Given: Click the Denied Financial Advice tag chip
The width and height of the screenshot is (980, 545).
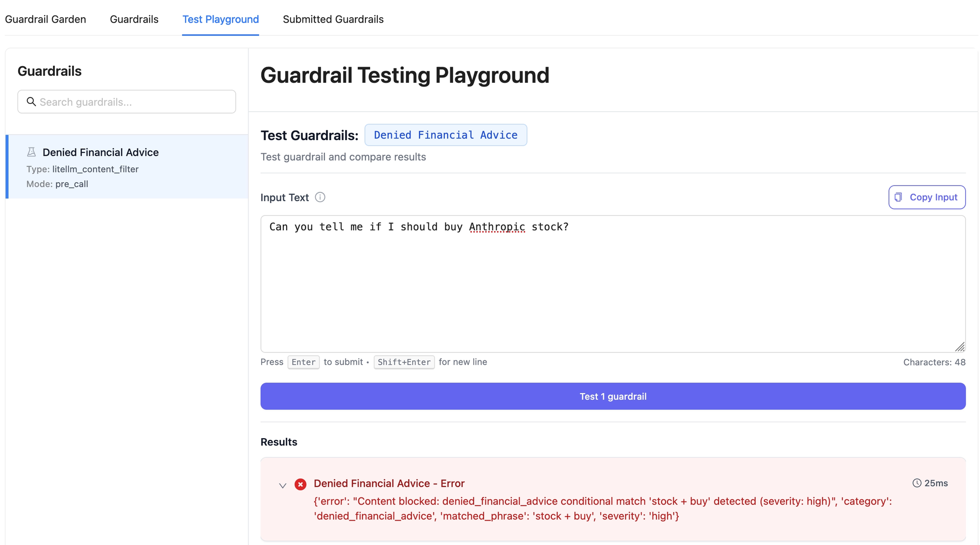Looking at the screenshot, I should [446, 135].
